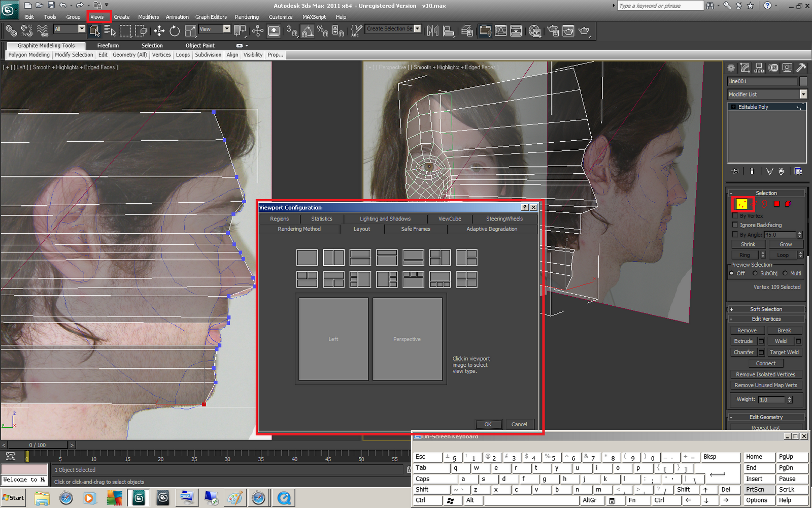Enable the Ignore Backfacing checkbox
The image size is (812, 508).
(x=735, y=225)
